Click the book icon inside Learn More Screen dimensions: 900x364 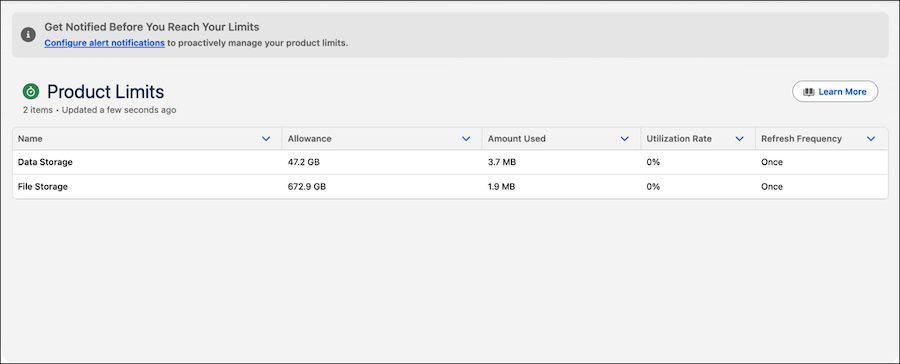[x=809, y=92]
